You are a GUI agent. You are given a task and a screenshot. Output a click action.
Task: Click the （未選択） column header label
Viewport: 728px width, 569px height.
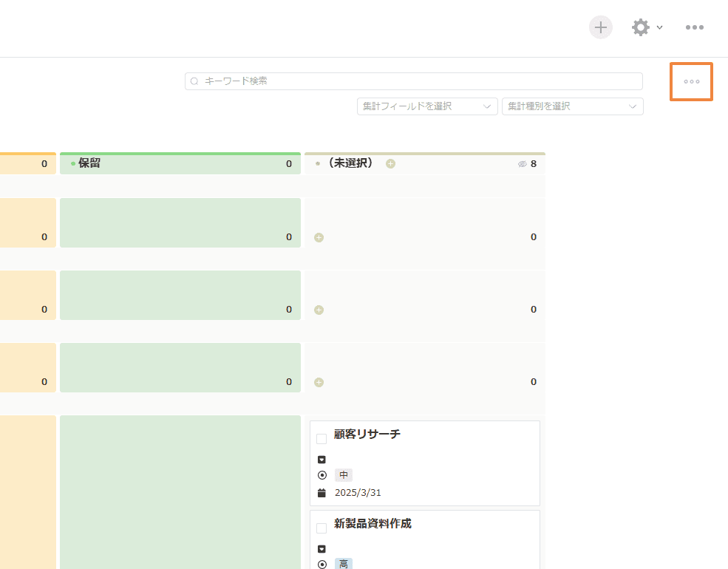pyautogui.click(x=350, y=163)
